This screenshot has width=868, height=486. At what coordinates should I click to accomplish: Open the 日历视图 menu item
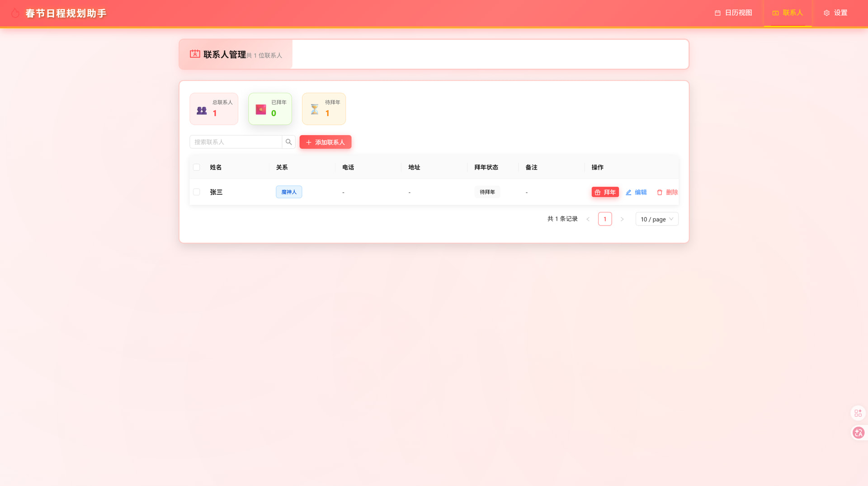733,13
